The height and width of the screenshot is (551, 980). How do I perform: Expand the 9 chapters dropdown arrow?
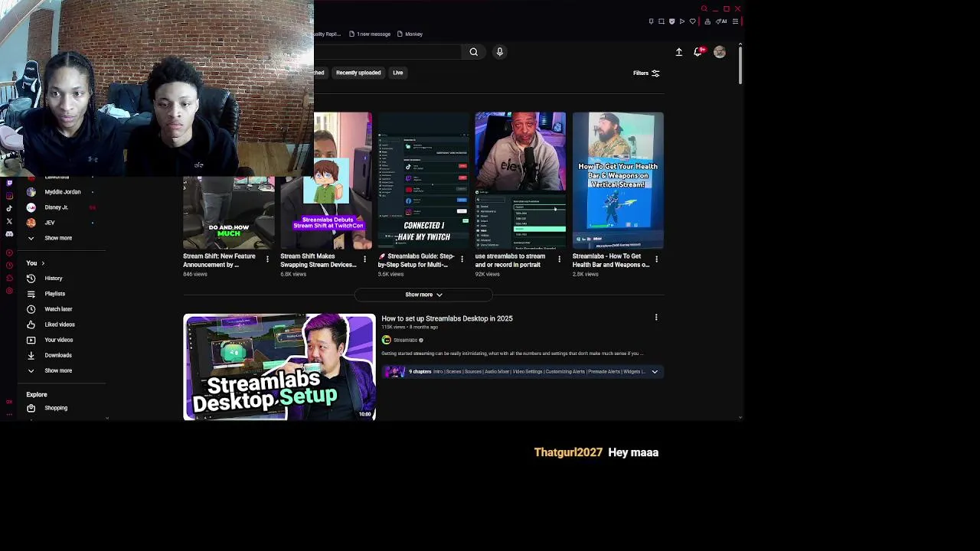tap(655, 372)
